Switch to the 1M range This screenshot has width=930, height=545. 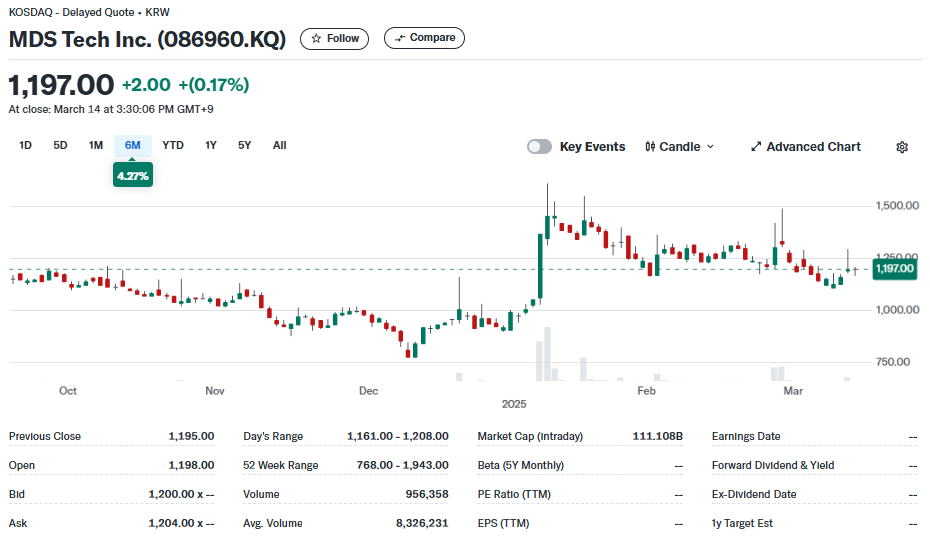(96, 145)
